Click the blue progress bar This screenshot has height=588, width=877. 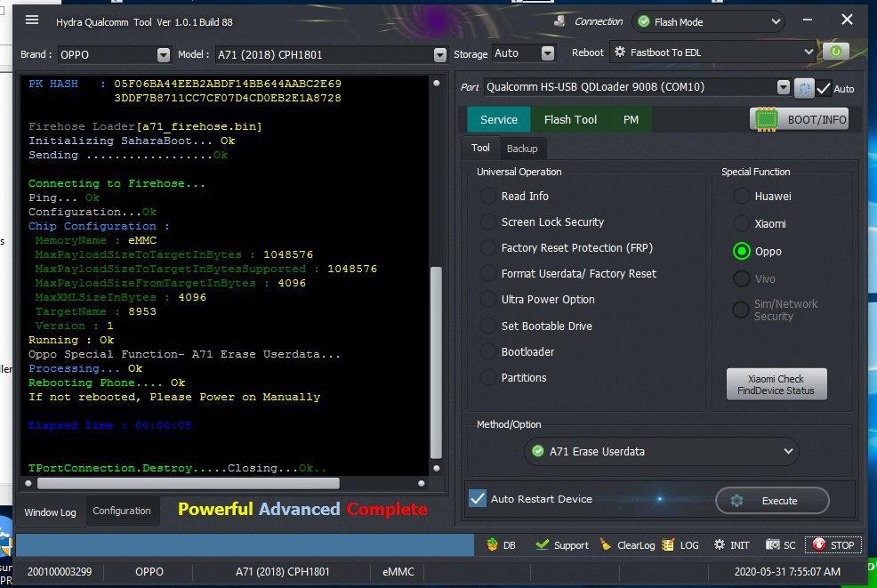click(x=245, y=544)
